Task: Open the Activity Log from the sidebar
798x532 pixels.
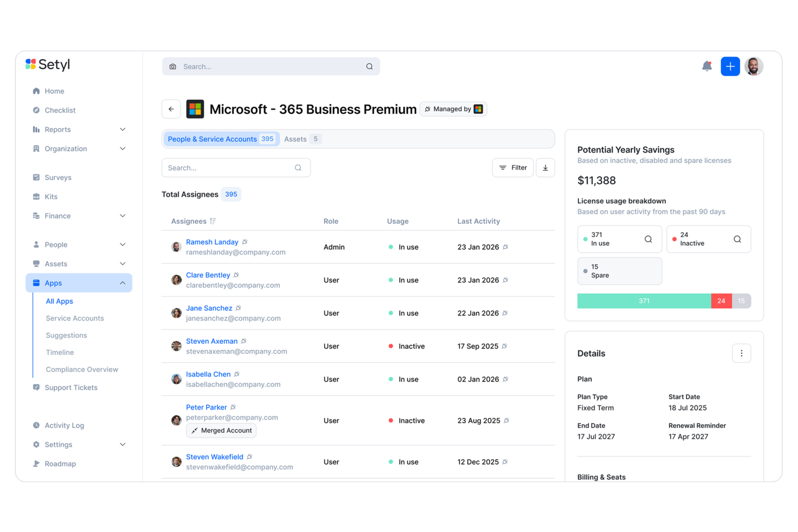Action: pos(64,425)
